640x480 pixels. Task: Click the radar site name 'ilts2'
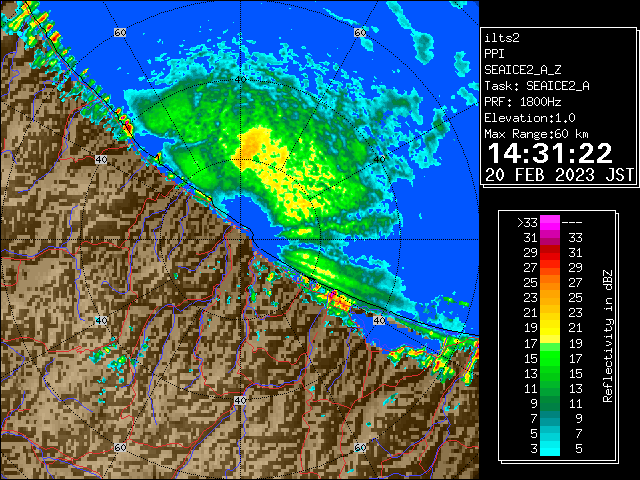502,38
